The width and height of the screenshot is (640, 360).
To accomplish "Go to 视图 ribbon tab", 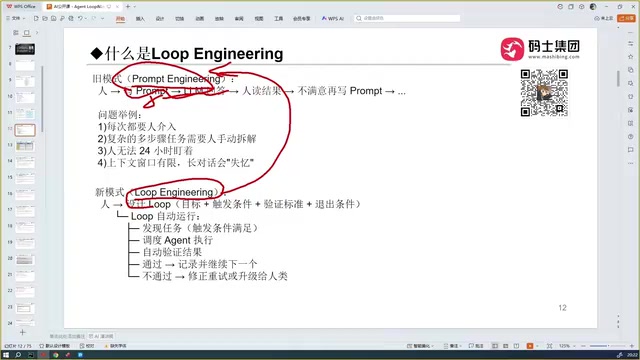I will (259, 18).
